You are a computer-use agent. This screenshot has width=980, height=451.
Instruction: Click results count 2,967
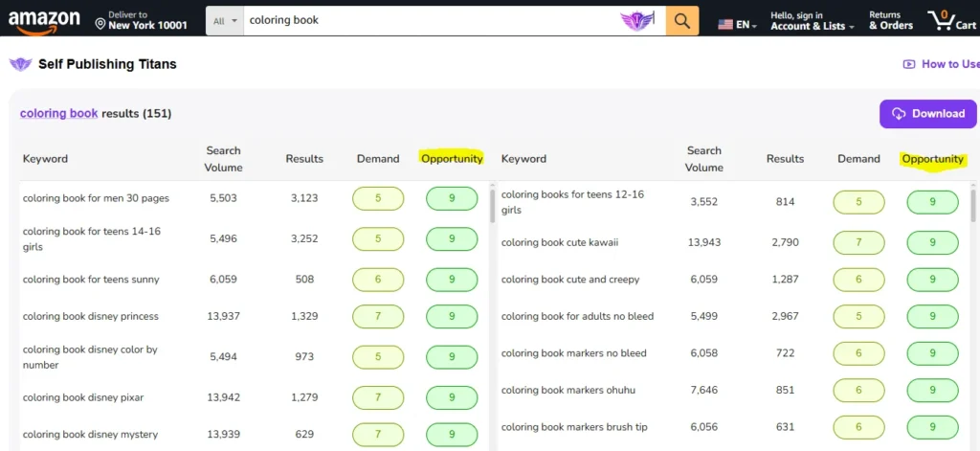click(785, 317)
